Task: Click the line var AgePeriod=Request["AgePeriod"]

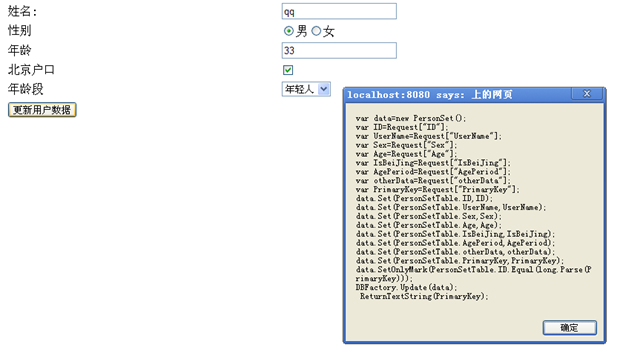Action: click(433, 172)
